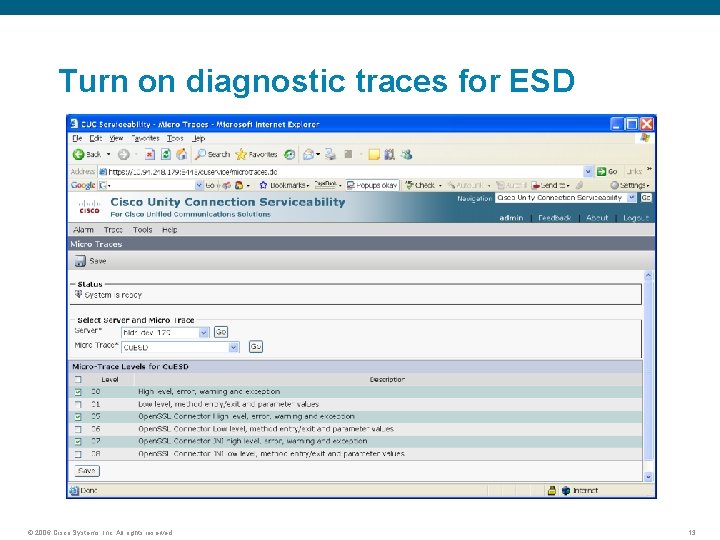Expand the address bar history dropdown
The height and width of the screenshot is (540, 720).
coord(588,172)
